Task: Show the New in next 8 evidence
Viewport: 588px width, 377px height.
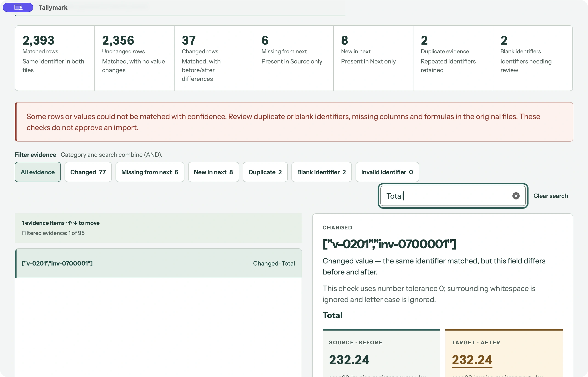Action: coord(213,172)
